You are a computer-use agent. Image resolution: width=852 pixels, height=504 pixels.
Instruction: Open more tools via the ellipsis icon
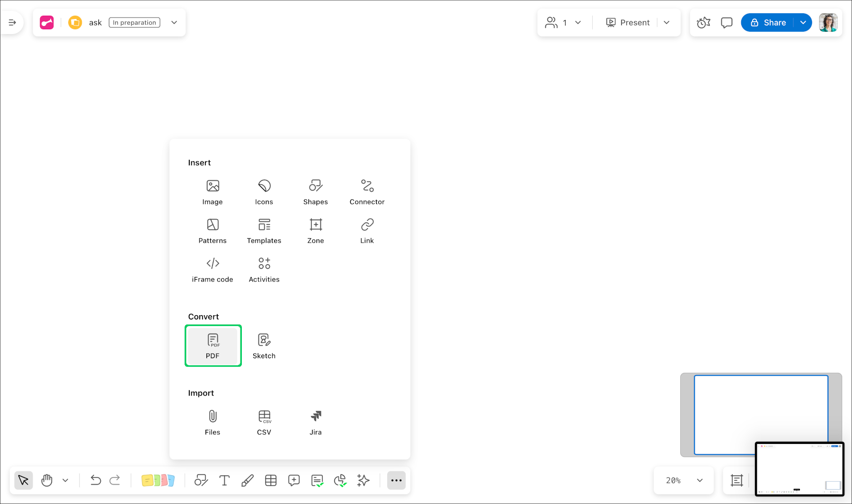click(396, 480)
